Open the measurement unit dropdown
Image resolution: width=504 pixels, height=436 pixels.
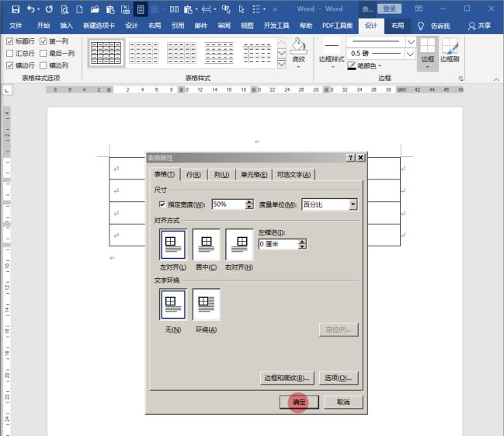[353, 204]
